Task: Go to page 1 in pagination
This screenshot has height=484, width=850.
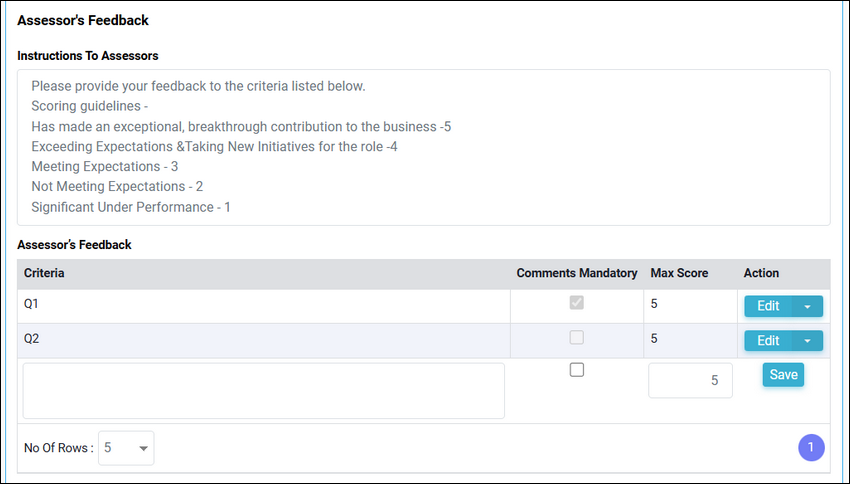Action: click(811, 448)
